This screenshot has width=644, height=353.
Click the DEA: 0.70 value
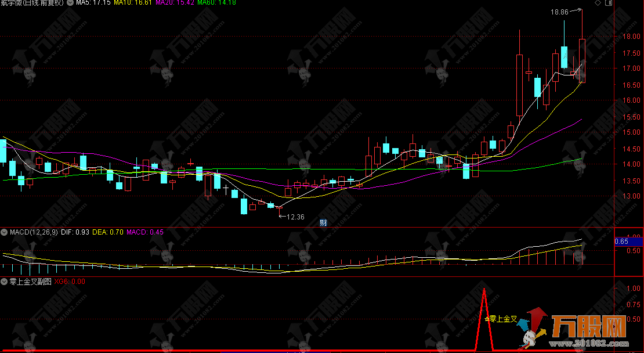pos(107,232)
